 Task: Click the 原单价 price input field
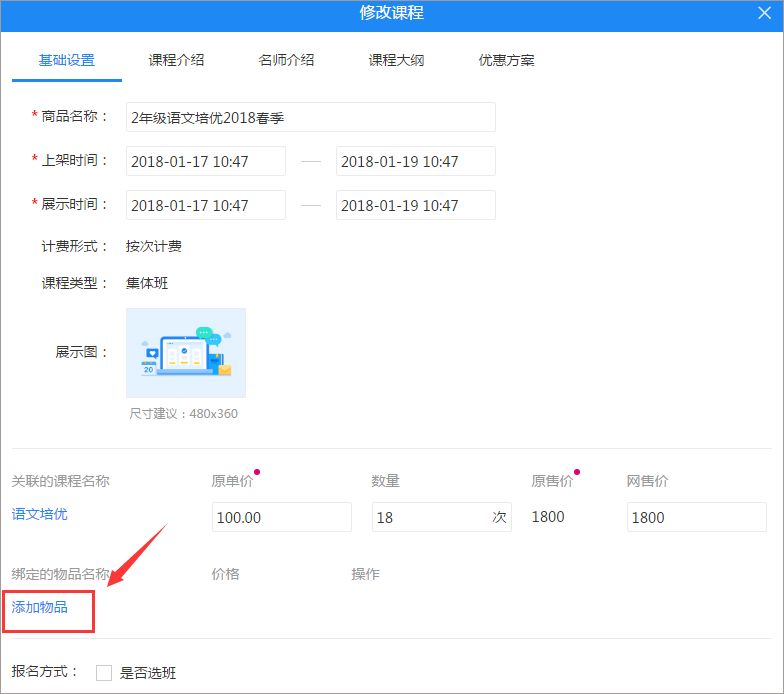pyautogui.click(x=281, y=517)
